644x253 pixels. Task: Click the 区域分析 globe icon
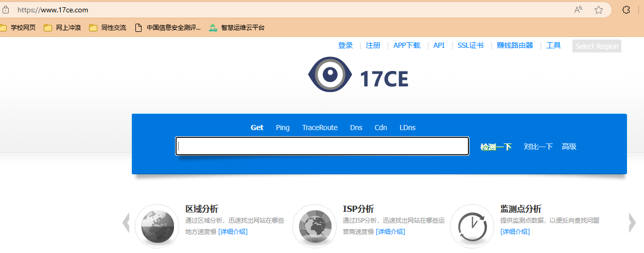click(157, 226)
